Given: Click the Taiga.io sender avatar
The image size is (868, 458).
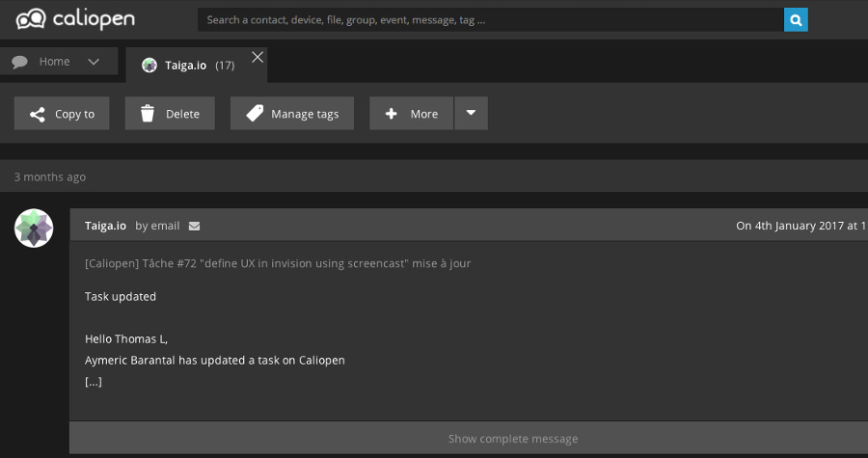Looking at the screenshot, I should coord(34,228).
